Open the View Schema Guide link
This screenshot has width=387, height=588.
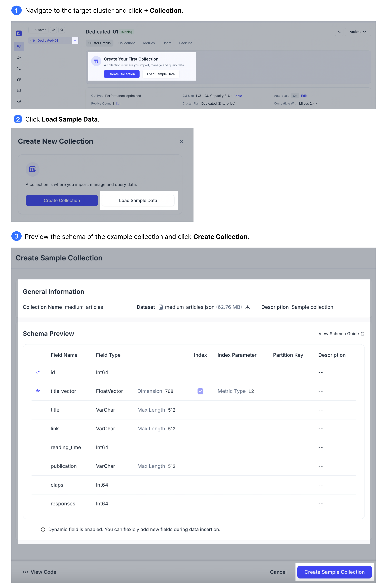tap(341, 334)
